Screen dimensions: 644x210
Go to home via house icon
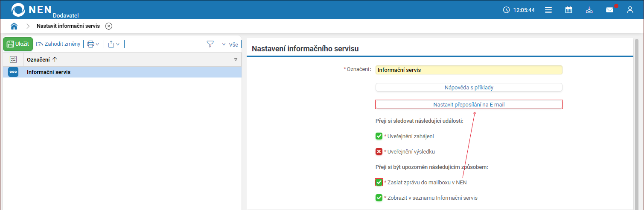14,26
